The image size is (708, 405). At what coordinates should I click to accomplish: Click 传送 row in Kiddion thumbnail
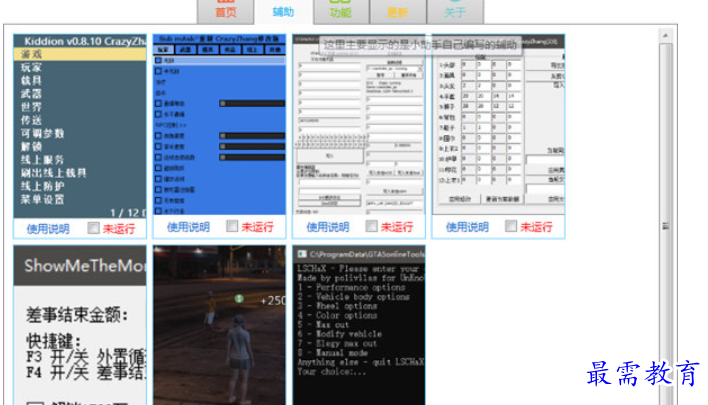coord(80,121)
